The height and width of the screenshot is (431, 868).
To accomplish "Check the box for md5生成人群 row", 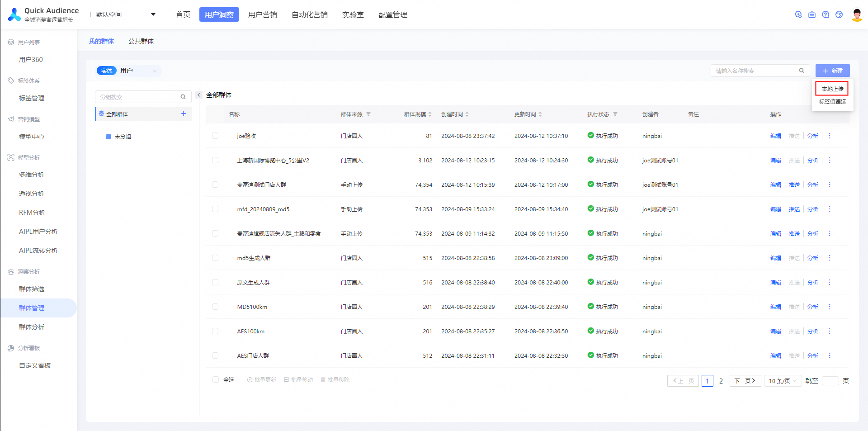I will 215,258.
